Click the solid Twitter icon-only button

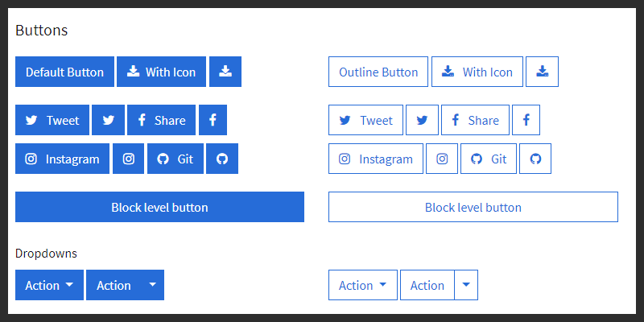point(108,120)
